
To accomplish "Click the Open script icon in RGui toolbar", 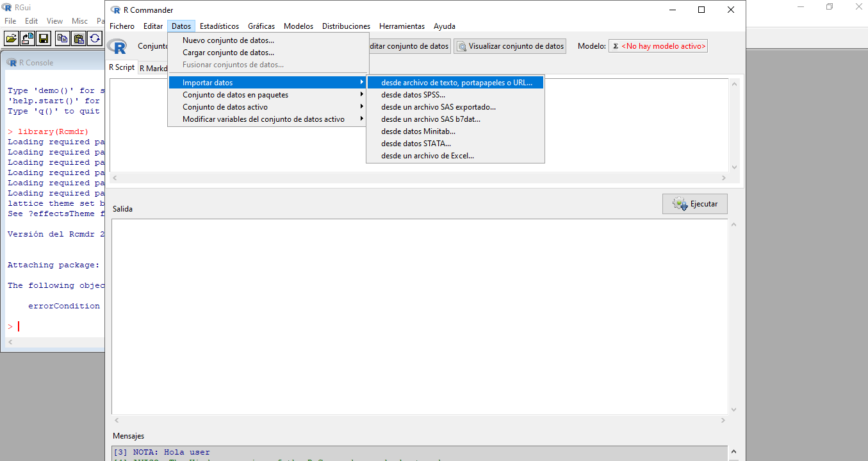I will pyautogui.click(x=12, y=38).
